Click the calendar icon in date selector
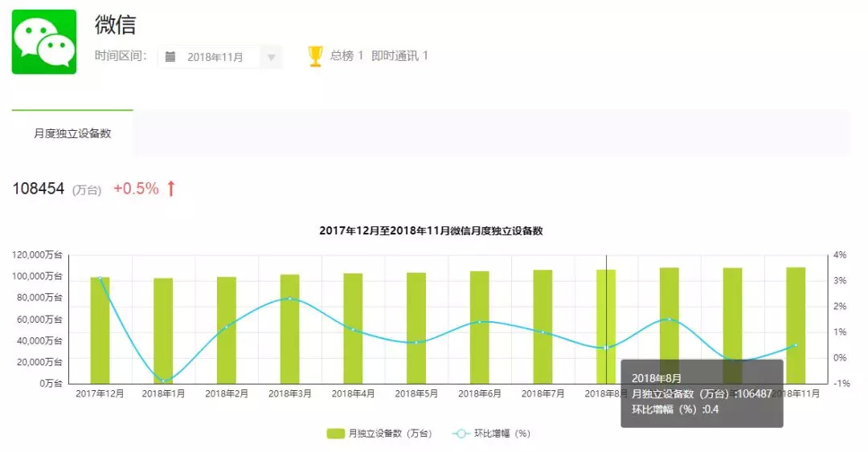868x452 pixels. coord(170,57)
